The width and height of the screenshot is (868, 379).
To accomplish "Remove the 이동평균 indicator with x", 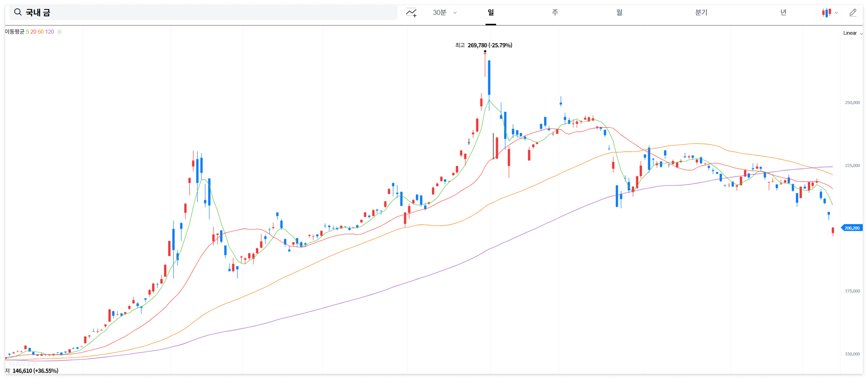I will pos(60,32).
